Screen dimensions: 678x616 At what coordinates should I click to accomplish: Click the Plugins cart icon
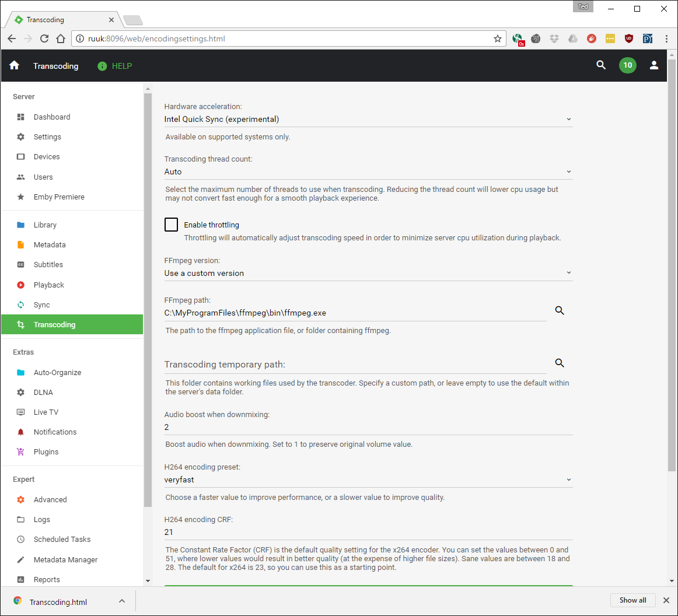pyautogui.click(x=21, y=452)
